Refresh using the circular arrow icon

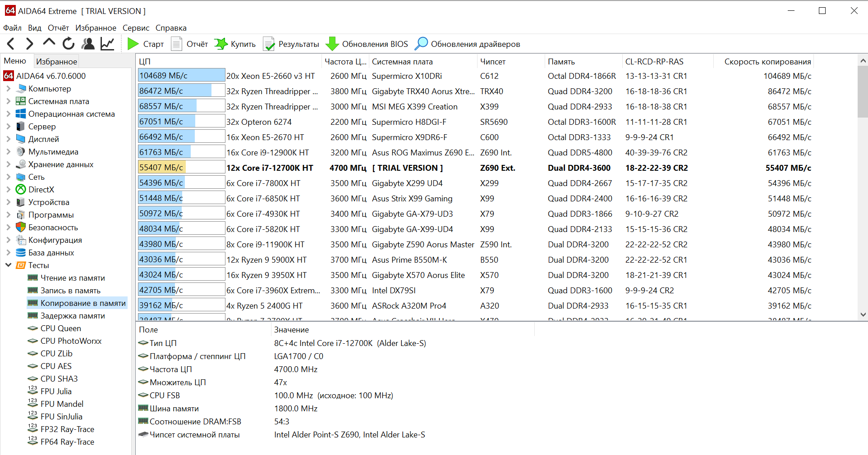69,44
